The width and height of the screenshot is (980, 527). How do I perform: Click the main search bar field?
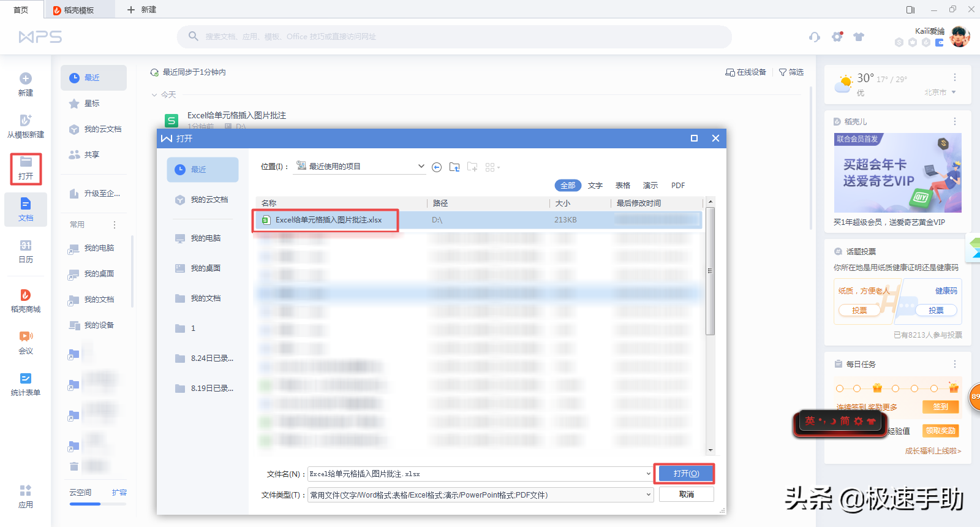454,37
